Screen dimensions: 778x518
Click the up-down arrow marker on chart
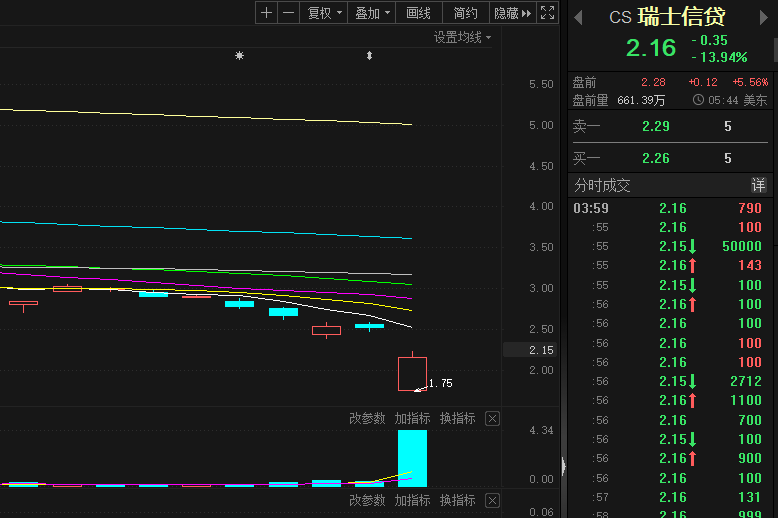tap(369, 56)
